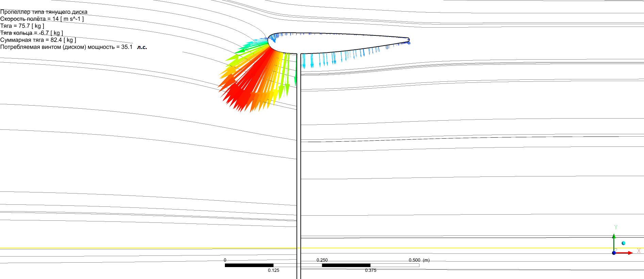
Task: Select the title text 'Пропеллер типа тянущего диска'
Action: pyautogui.click(x=44, y=12)
